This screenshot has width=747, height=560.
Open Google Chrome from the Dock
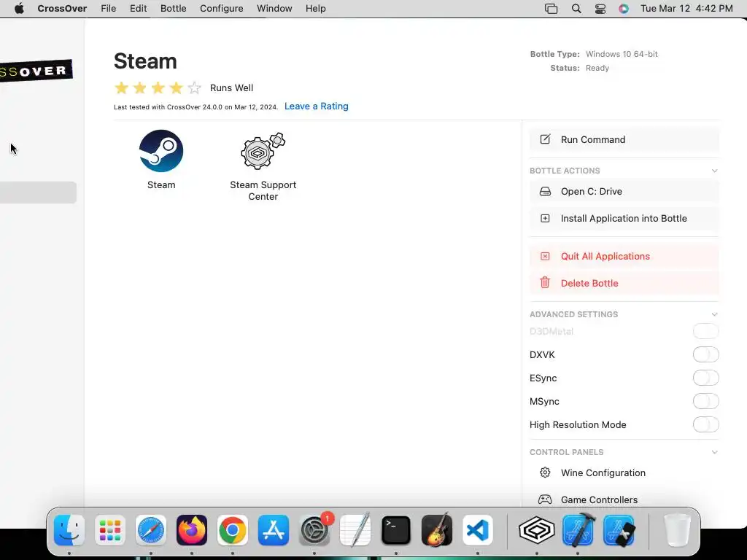pos(233,530)
